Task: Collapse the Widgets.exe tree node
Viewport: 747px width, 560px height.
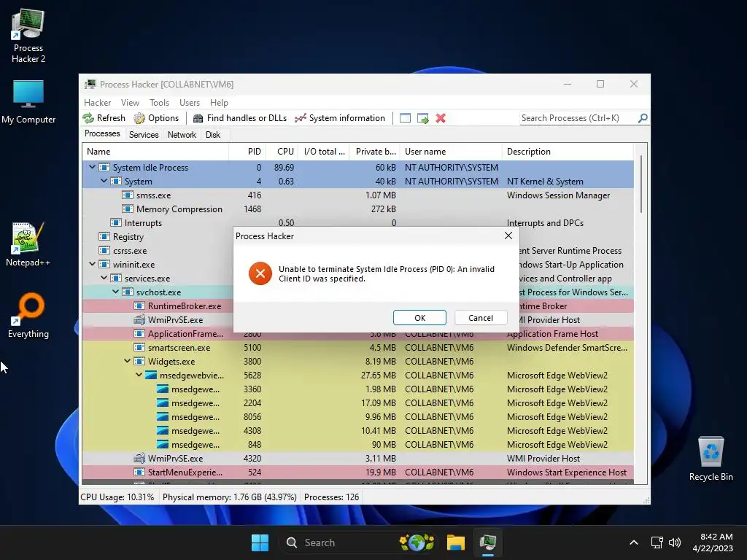Action: pos(127,361)
